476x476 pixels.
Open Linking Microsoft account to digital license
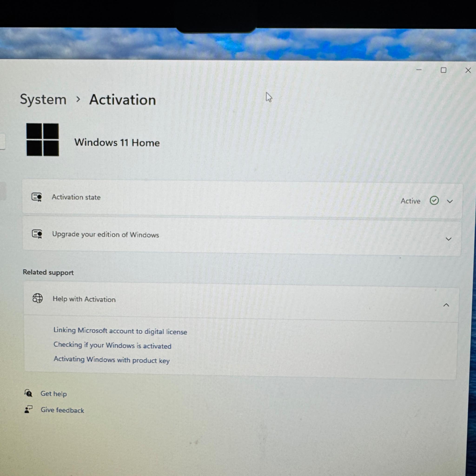[120, 331]
